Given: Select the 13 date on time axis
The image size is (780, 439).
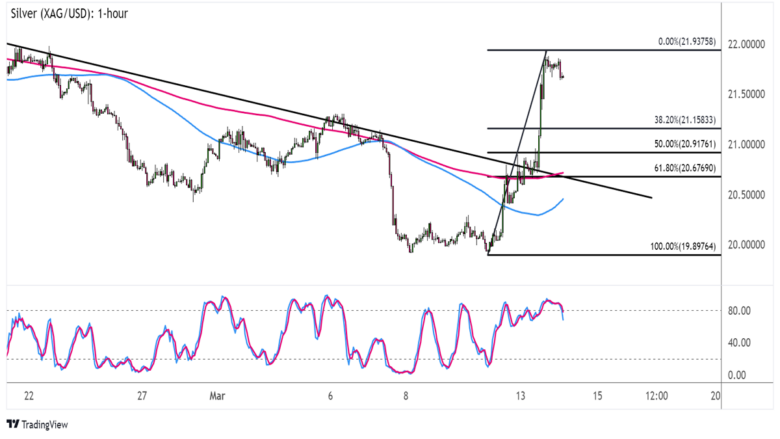Looking at the screenshot, I should click(x=521, y=396).
